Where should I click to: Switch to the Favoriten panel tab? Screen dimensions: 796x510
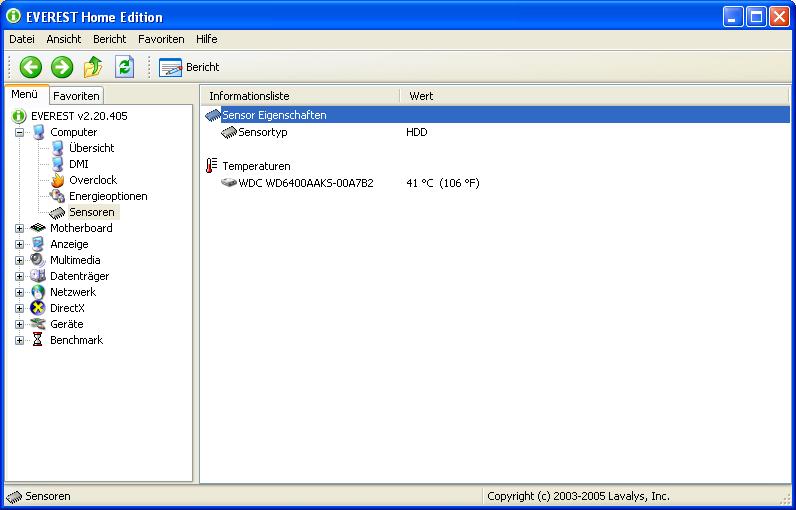coord(76,96)
